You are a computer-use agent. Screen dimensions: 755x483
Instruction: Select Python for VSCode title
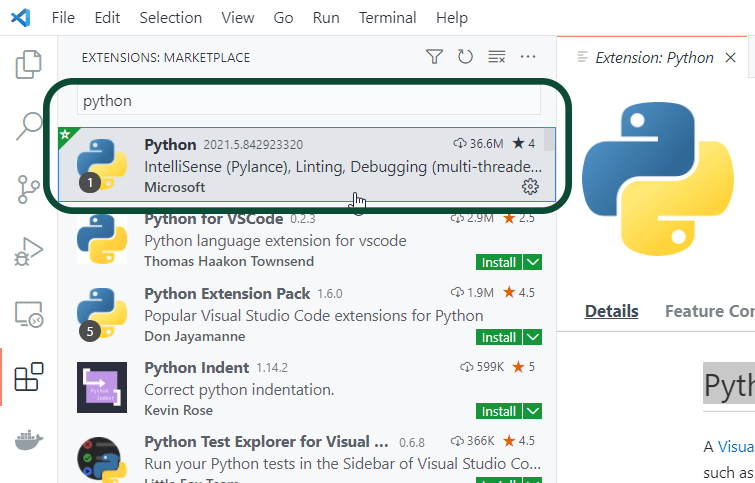(213, 219)
